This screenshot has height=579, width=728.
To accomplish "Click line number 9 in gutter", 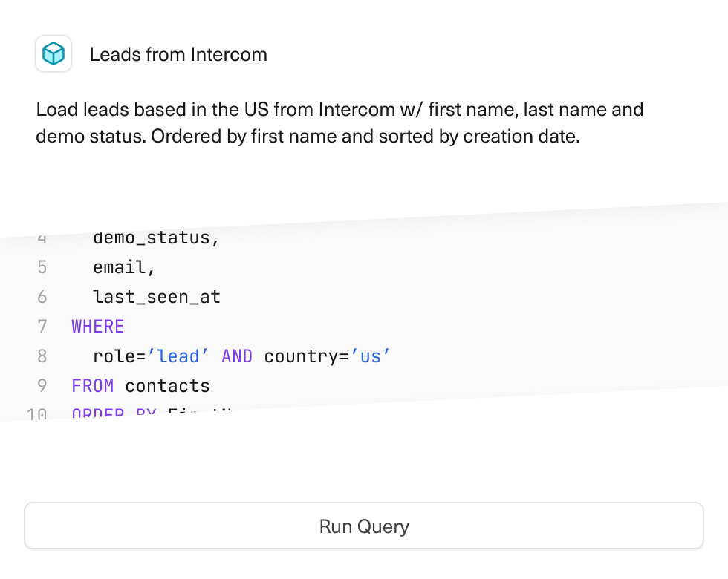I will coord(42,386).
